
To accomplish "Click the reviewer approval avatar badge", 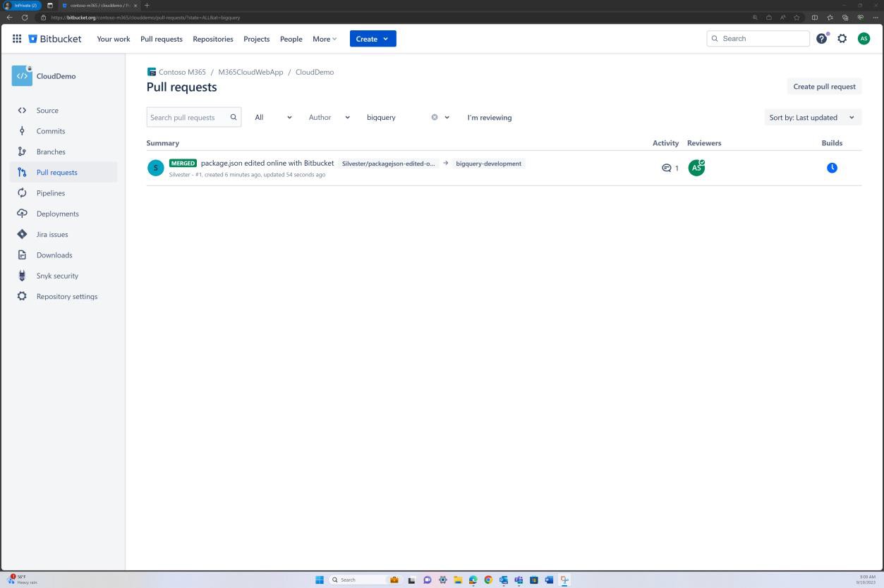I will [696, 167].
